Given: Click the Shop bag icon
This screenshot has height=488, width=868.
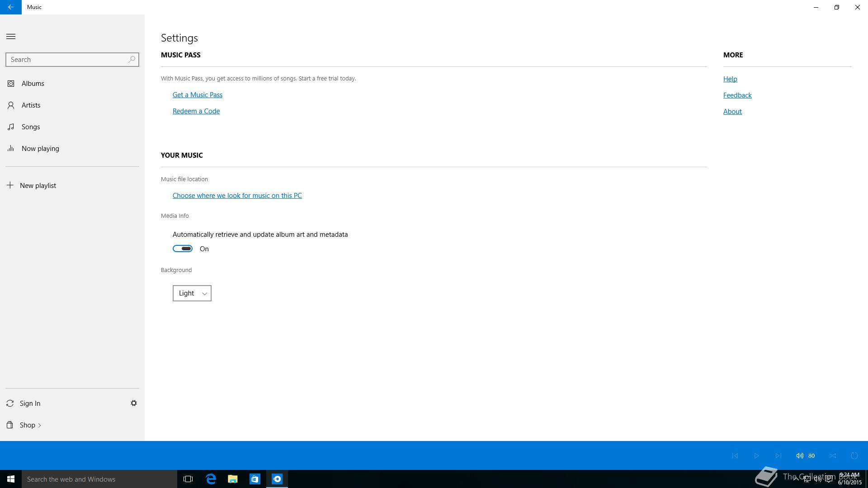Looking at the screenshot, I should (10, 425).
